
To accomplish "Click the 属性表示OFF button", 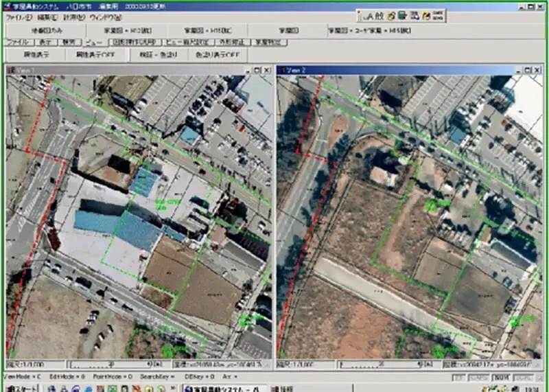I will point(95,55).
